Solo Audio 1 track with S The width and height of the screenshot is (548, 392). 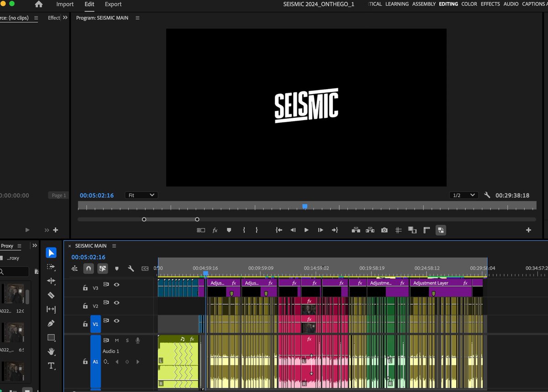click(127, 340)
